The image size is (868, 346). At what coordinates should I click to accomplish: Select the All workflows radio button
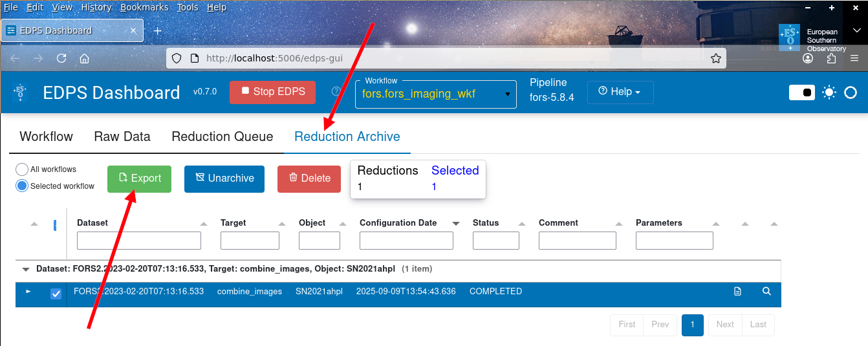click(22, 169)
